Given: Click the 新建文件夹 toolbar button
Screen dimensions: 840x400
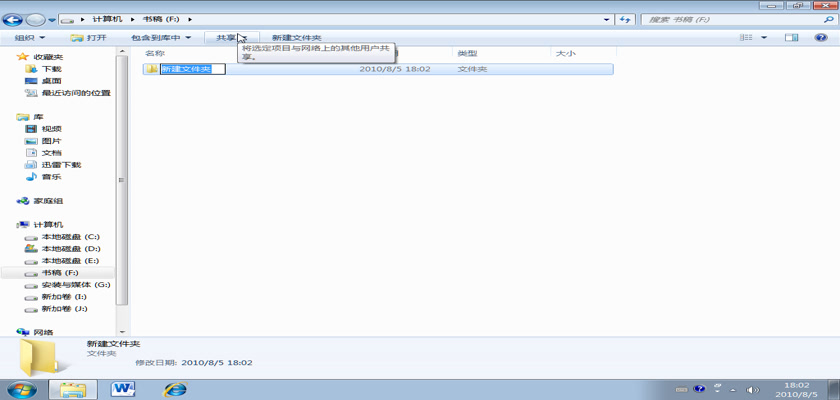Looking at the screenshot, I should [296, 37].
